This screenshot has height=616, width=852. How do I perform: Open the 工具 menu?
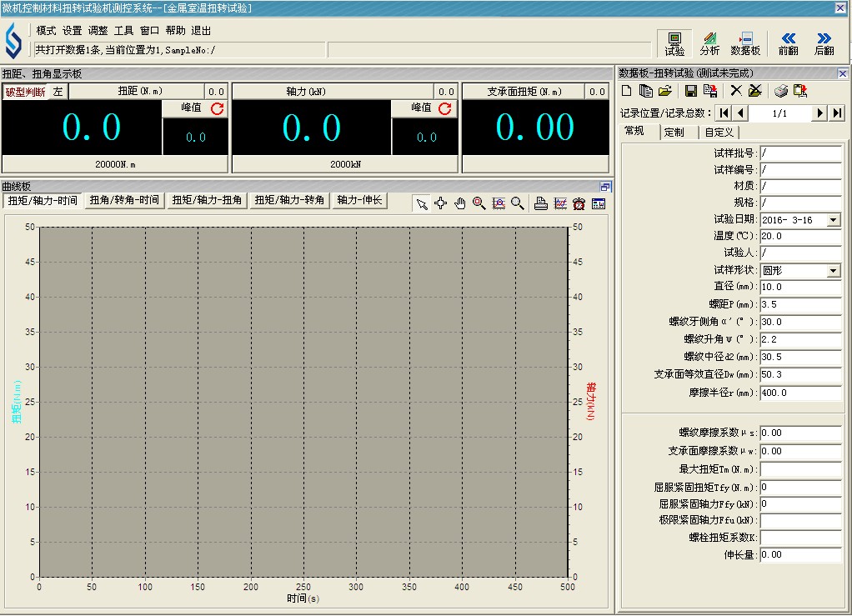tap(123, 30)
